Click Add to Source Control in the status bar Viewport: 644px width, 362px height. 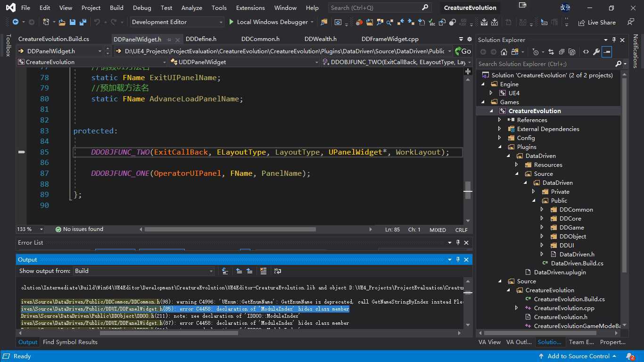(x=578, y=356)
